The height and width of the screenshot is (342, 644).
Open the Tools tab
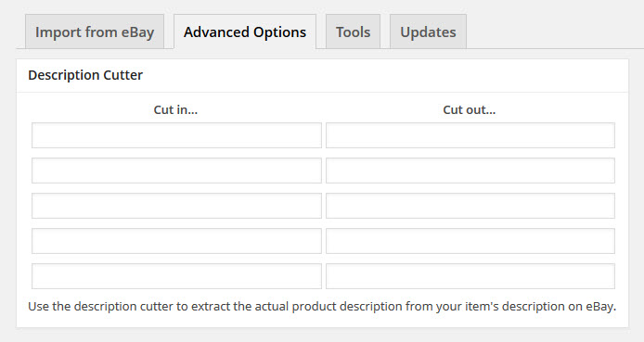(353, 32)
